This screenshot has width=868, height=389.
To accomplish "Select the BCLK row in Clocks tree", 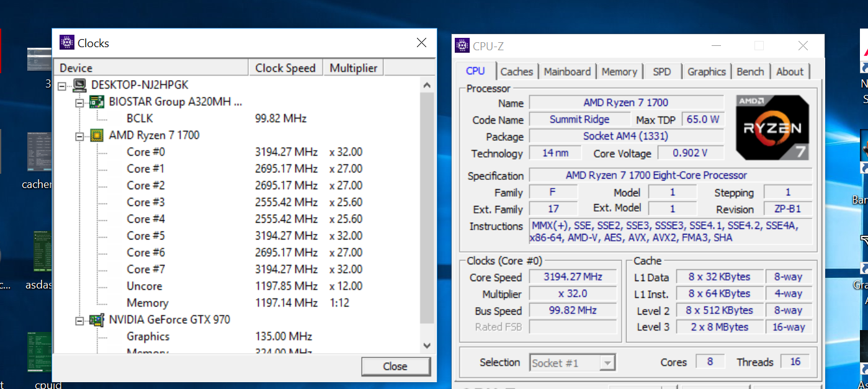I will pyautogui.click(x=140, y=118).
